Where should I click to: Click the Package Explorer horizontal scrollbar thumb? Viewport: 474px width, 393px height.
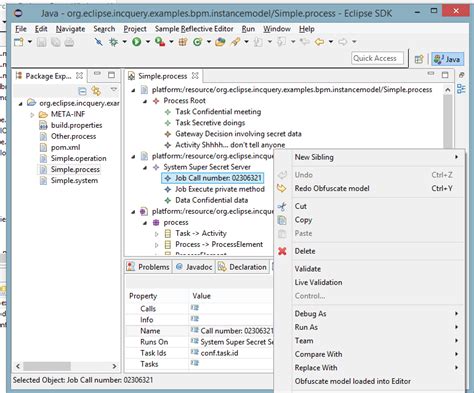[x=47, y=366]
